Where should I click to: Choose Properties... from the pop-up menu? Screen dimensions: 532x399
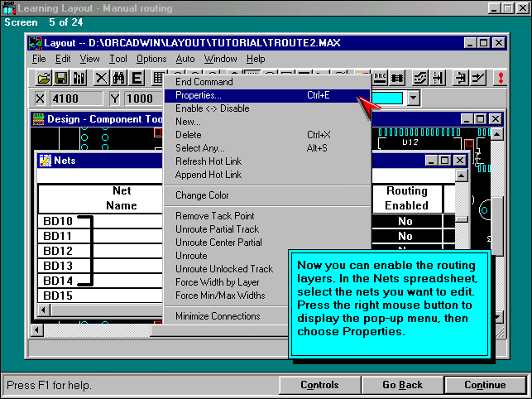pyautogui.click(x=199, y=95)
